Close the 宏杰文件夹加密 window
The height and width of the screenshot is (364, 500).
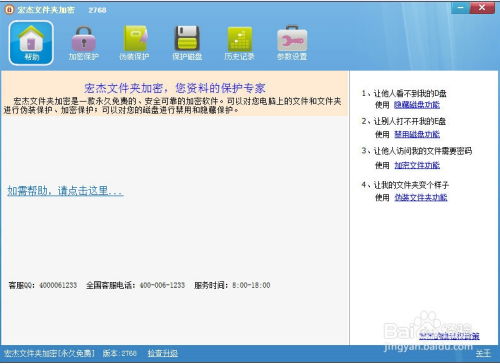click(x=482, y=8)
